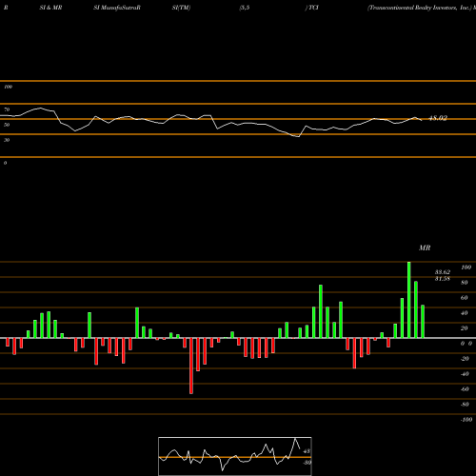Click the -60 label on MR right axis
Viewport: 476px width, 476px height.
click(x=465, y=389)
